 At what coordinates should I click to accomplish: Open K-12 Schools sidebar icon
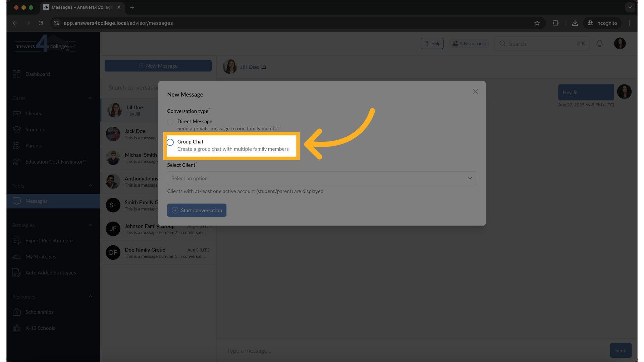pos(16,328)
